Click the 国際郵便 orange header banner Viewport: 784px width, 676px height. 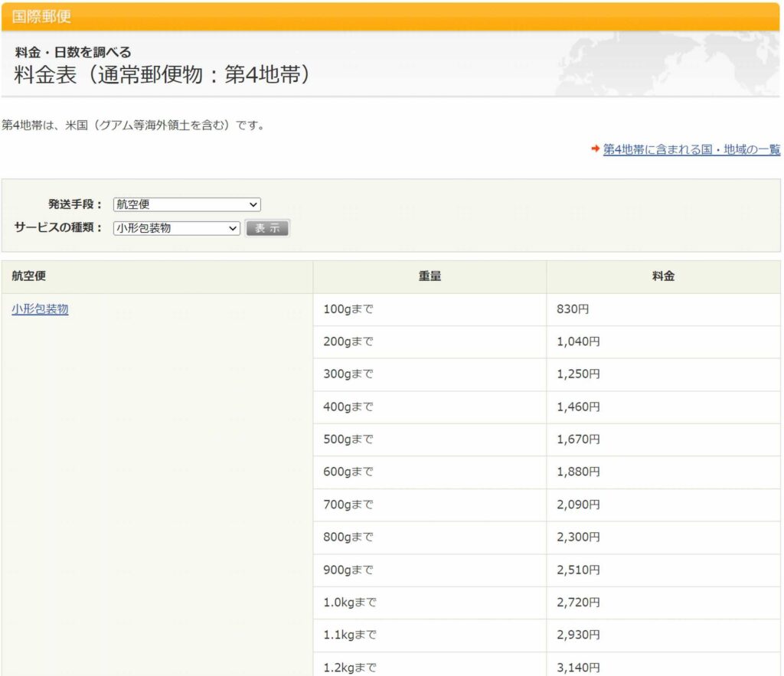(x=390, y=16)
